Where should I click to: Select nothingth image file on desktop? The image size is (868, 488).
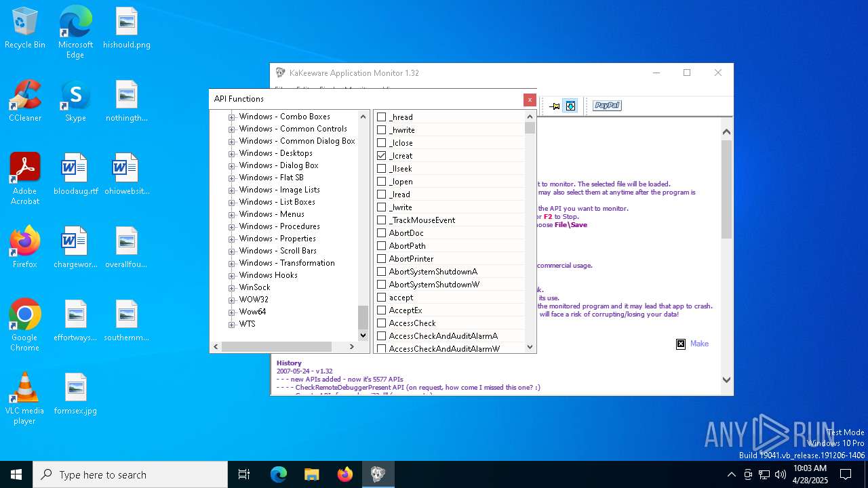point(127,101)
